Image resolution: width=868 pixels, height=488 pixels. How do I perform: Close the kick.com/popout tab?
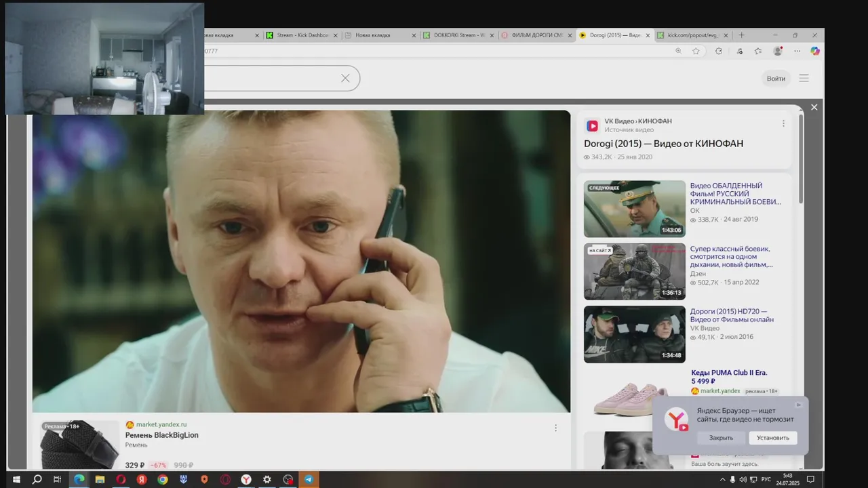coord(727,35)
